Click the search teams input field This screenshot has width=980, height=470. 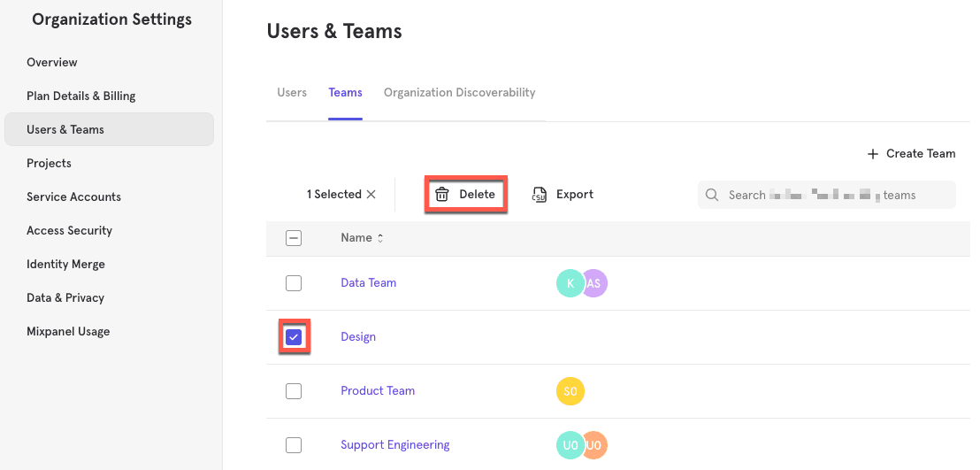(831, 195)
